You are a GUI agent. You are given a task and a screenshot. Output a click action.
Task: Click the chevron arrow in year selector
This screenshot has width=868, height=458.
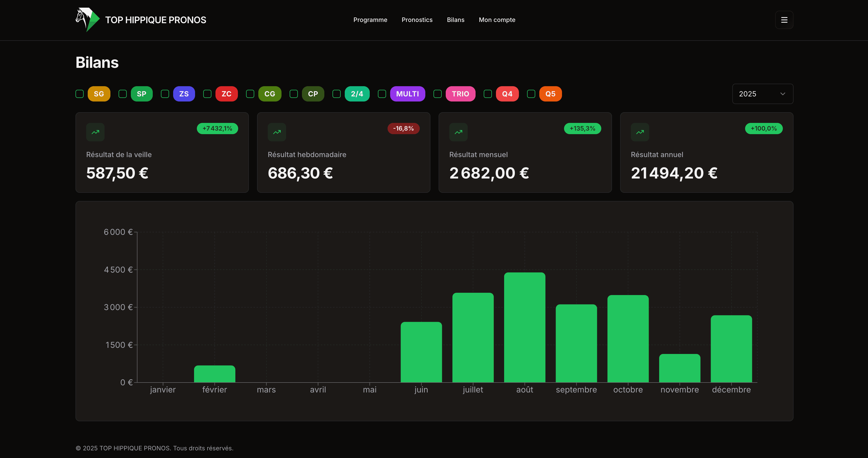(782, 94)
